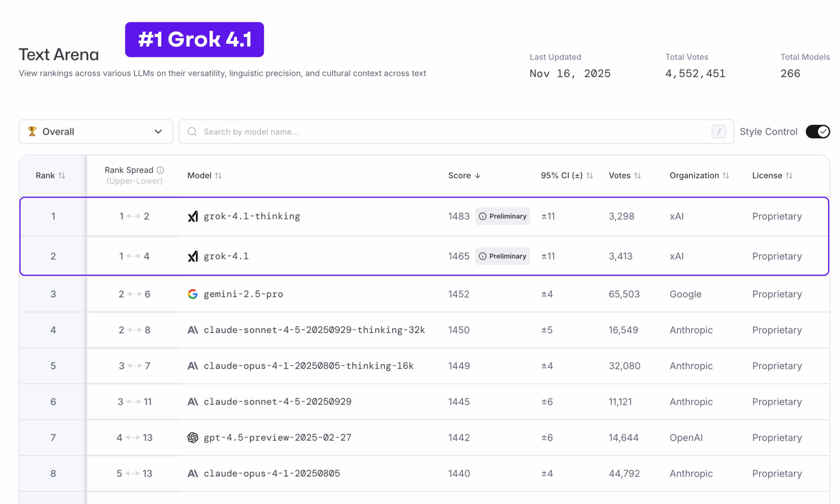
Task: Click the info icon inside grok-4.1's Preliminary badge
Action: click(x=482, y=256)
